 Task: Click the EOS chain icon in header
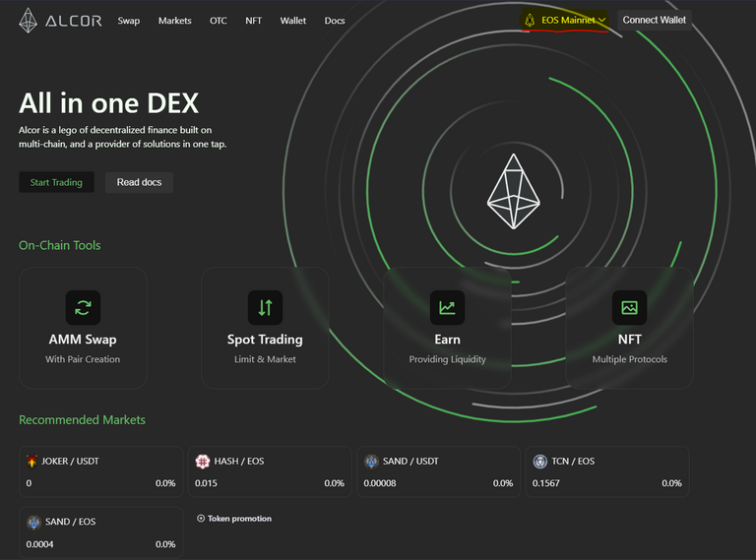pos(530,21)
